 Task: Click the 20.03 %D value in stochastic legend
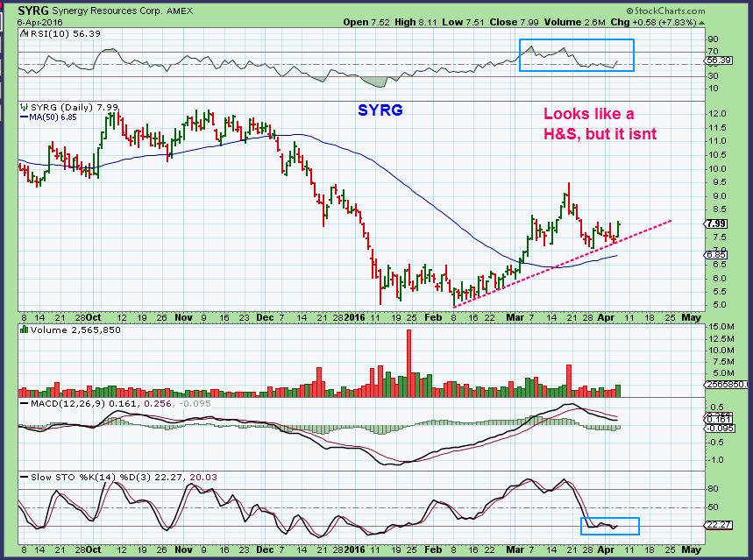pos(203,477)
